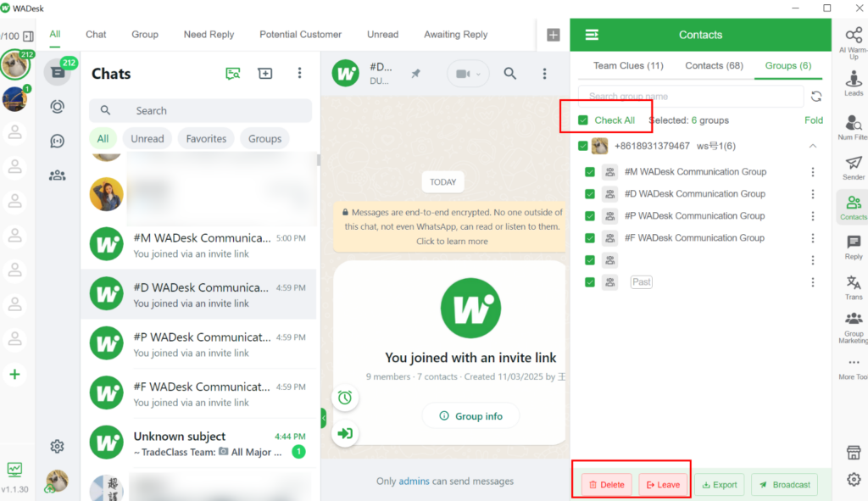Click the green login arrow icon
The image size is (868, 501).
345,433
